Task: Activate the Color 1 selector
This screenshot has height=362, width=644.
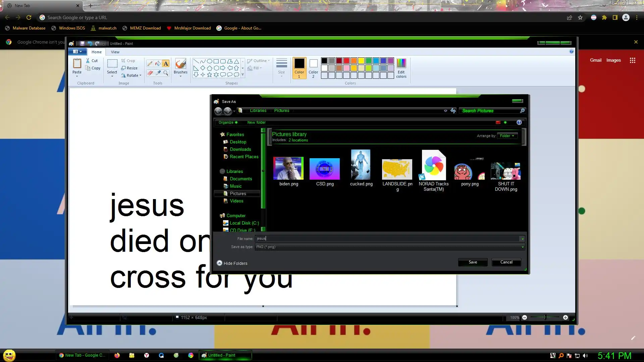Action: point(299,68)
